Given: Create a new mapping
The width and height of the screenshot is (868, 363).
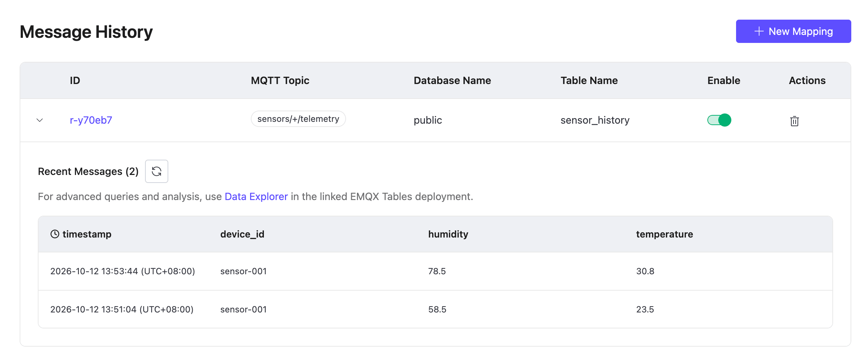Looking at the screenshot, I should click(x=793, y=31).
